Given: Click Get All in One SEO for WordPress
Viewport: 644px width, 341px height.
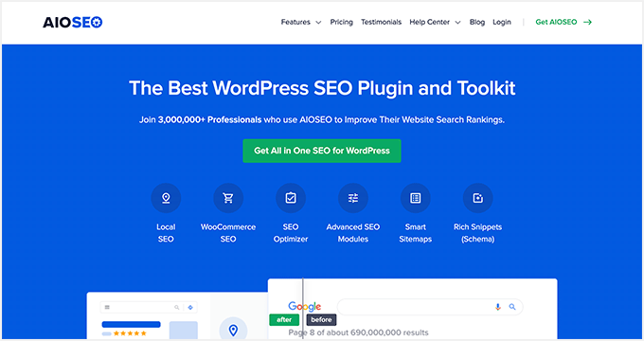Looking at the screenshot, I should 322,151.
